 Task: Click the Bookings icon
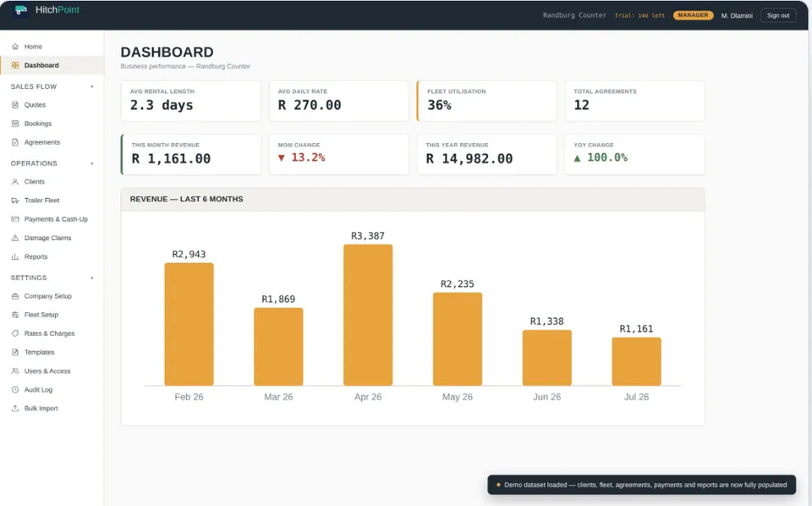pyautogui.click(x=15, y=124)
